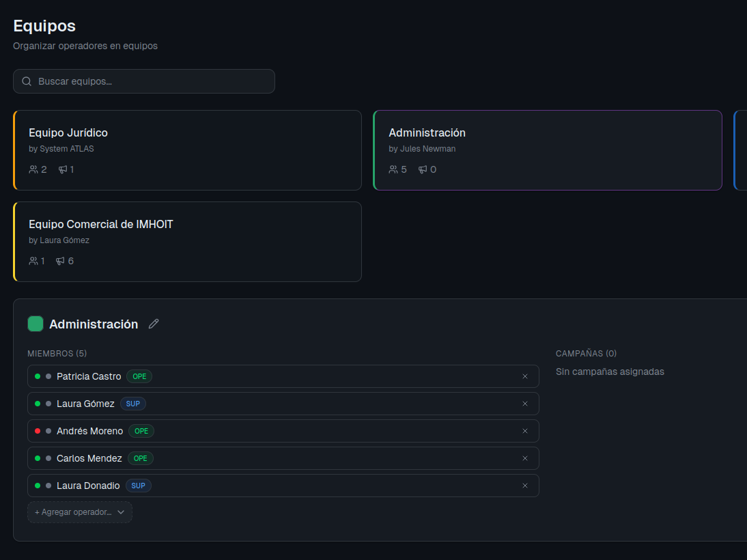Click Laura Gómez's SUP role badge

[133, 404]
